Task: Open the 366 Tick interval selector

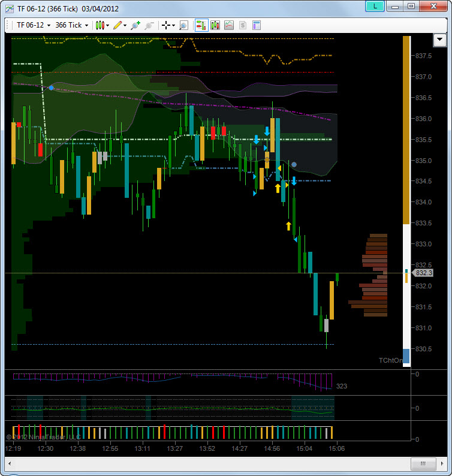Action: click(72, 25)
